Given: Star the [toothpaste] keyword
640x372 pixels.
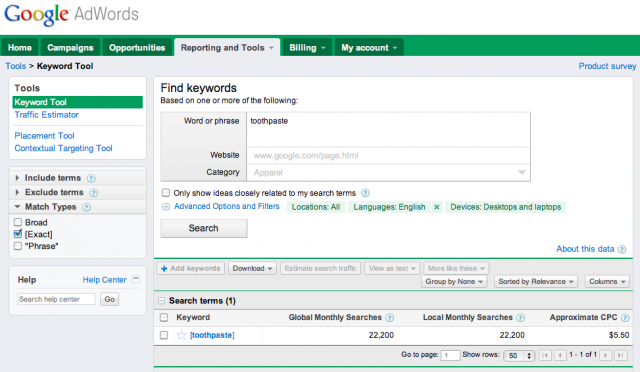Looking at the screenshot, I should [181, 335].
